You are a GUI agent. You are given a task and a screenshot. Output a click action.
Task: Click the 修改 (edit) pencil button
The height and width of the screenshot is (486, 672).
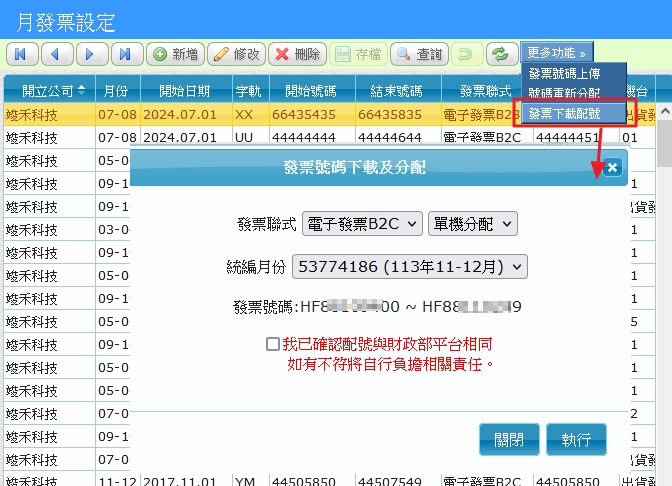(236, 54)
